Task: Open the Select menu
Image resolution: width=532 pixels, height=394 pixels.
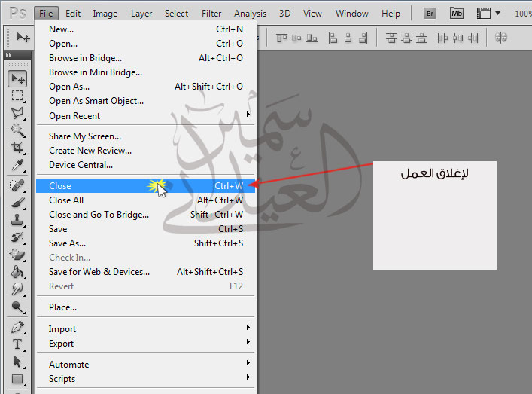Action: [x=176, y=14]
